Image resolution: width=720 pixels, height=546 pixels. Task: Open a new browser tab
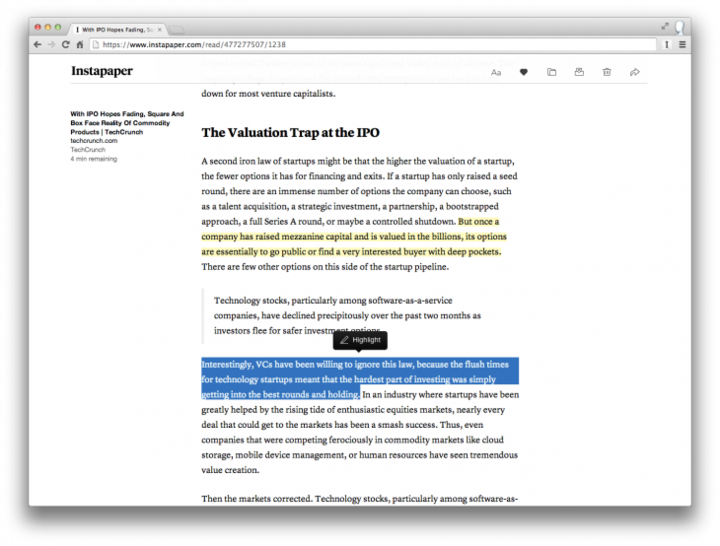(180, 29)
